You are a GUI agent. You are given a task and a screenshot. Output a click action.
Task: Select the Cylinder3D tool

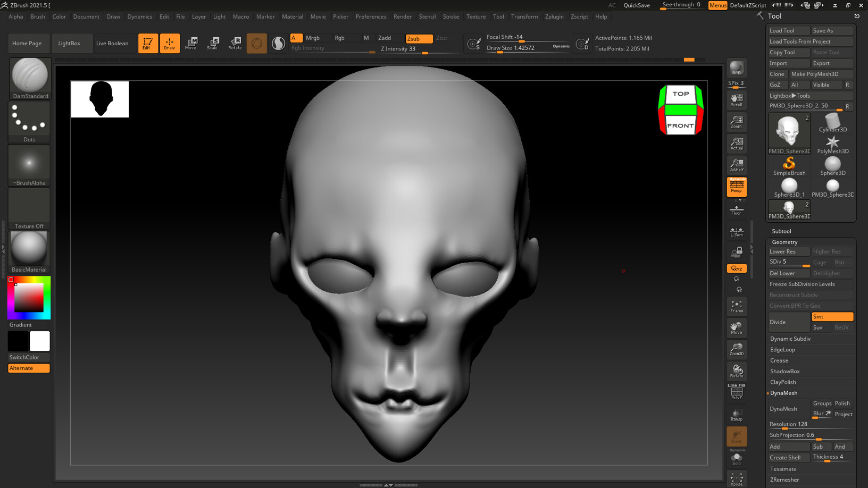point(832,123)
